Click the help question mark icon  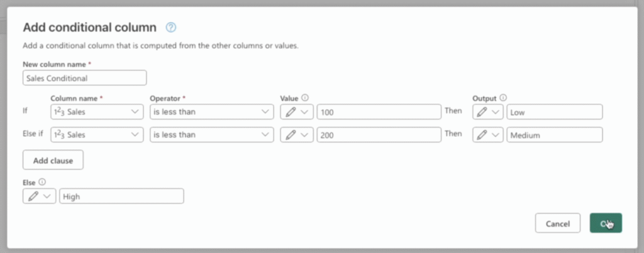[170, 27]
